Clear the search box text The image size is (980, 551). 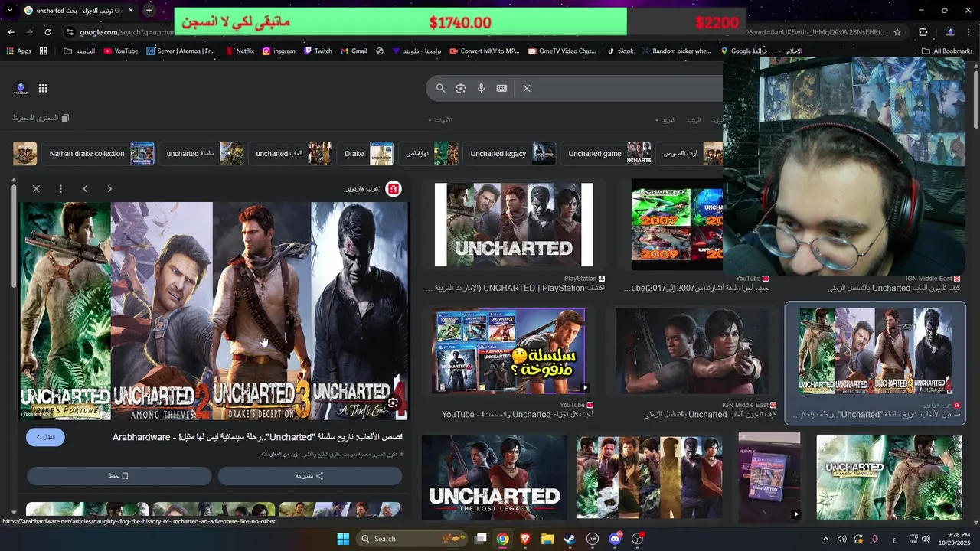(527, 88)
